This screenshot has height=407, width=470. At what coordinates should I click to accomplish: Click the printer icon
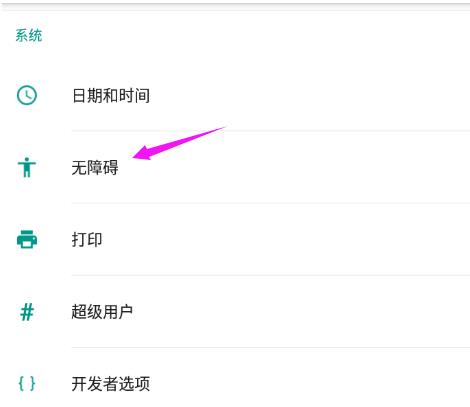pyautogui.click(x=27, y=239)
